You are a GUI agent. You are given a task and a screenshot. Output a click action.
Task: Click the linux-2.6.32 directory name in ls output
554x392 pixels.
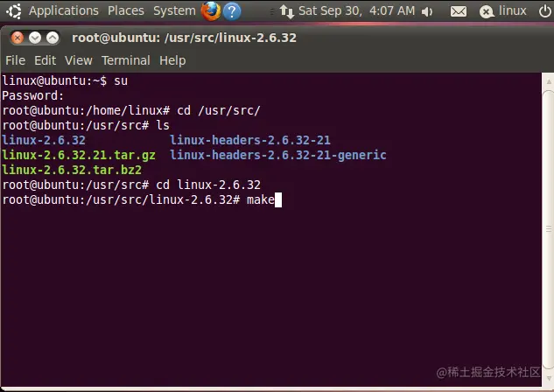44,140
